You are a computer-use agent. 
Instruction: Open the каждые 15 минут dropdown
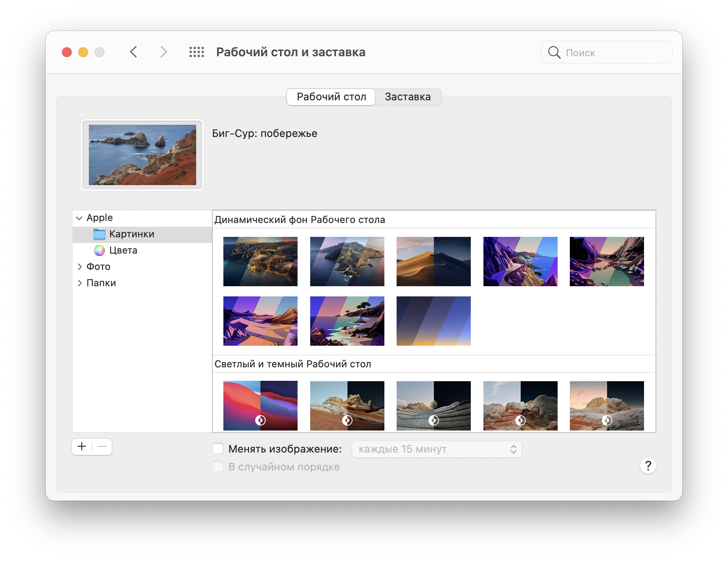coord(437,449)
